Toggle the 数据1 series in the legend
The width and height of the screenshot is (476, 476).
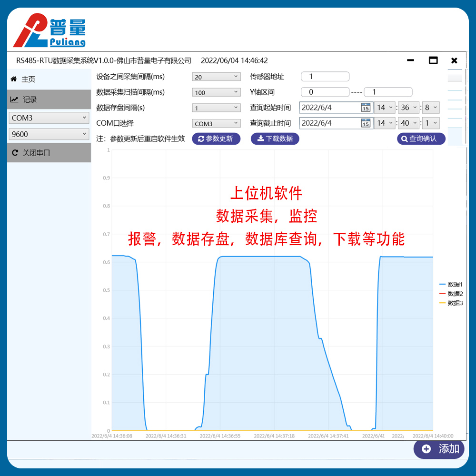(451, 285)
